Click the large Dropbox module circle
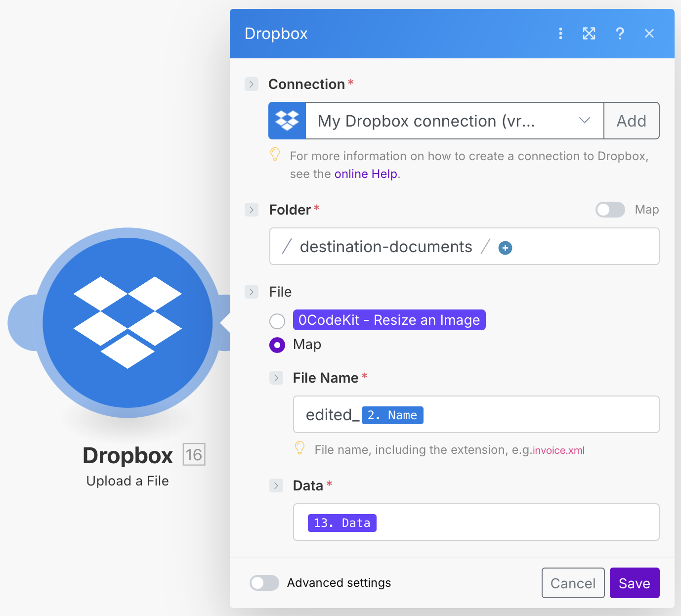The width and height of the screenshot is (681, 616). coord(128,322)
